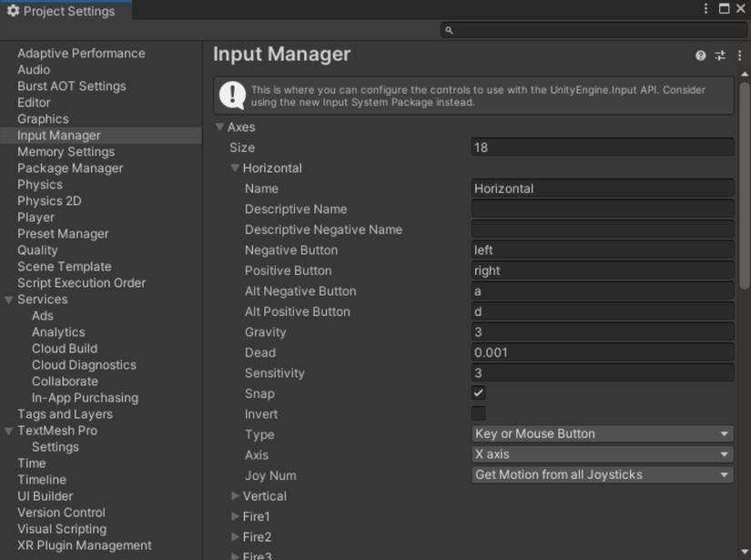Open the Input Manager kebab options icon
Viewport: 751px width, 560px height.
[738, 56]
